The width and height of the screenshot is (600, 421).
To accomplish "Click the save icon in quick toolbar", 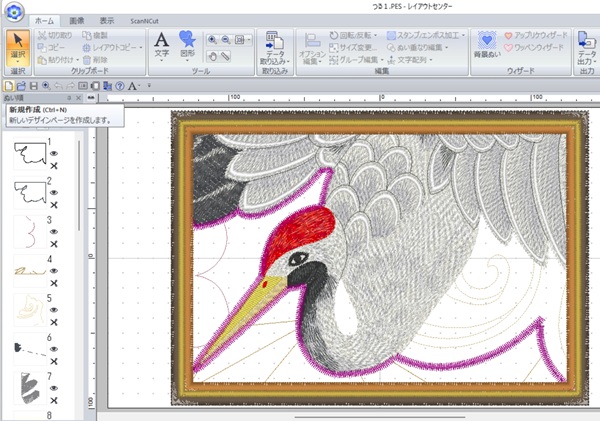I will pyautogui.click(x=34, y=86).
